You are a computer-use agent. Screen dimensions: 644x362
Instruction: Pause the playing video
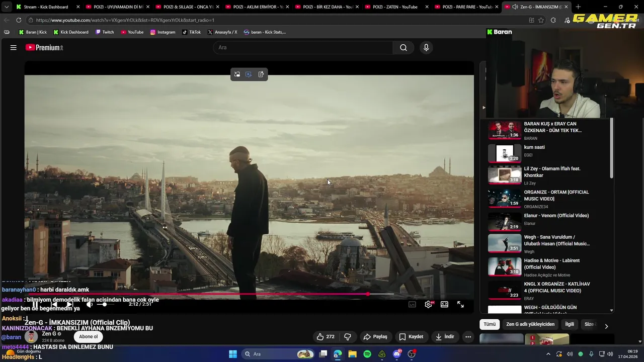click(x=35, y=304)
